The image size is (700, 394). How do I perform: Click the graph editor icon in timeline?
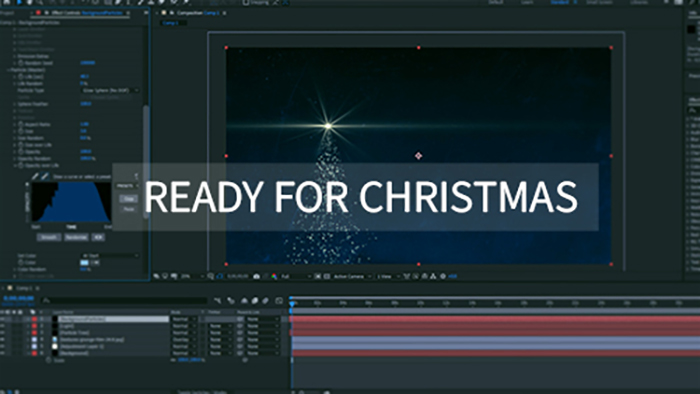(279, 301)
